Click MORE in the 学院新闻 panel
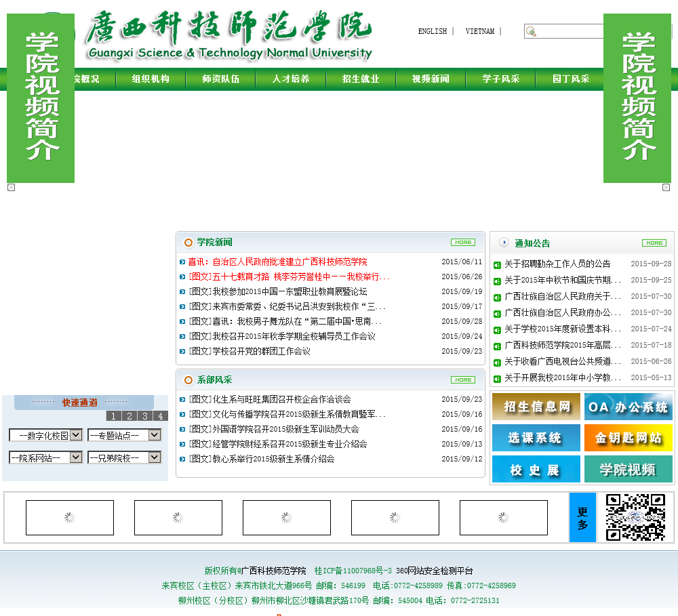Screen dimensions: 678x616 [463, 242]
